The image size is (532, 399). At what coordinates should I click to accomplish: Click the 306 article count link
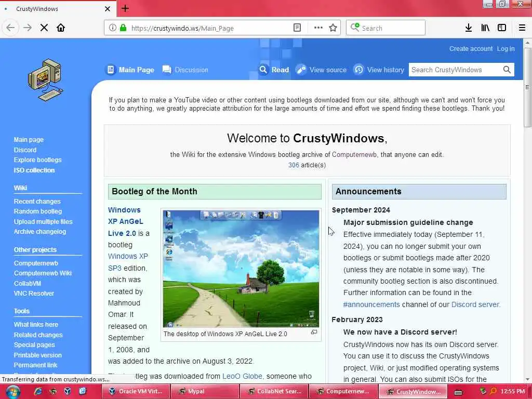294,165
